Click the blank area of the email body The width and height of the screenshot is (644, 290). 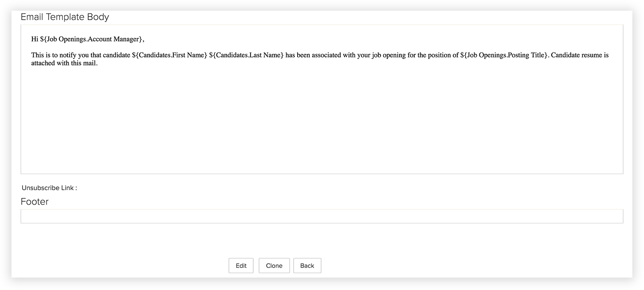pos(322,120)
